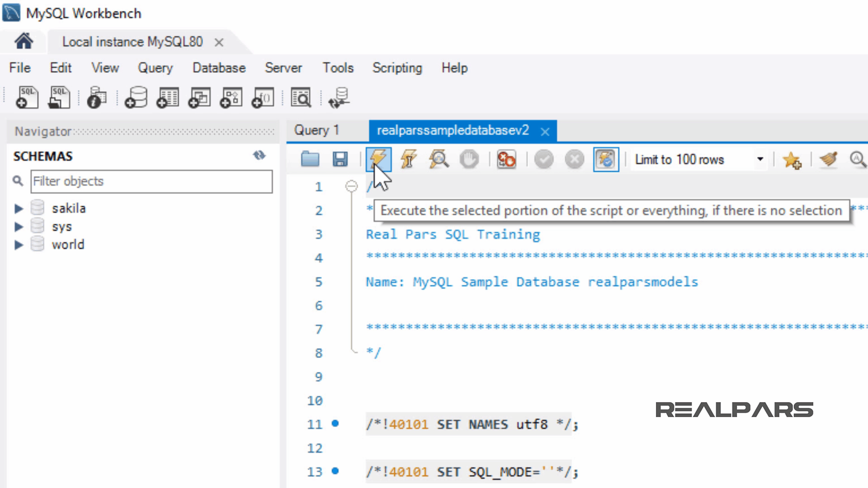Refresh the schemas list
This screenshot has height=488, width=868.
(x=259, y=155)
